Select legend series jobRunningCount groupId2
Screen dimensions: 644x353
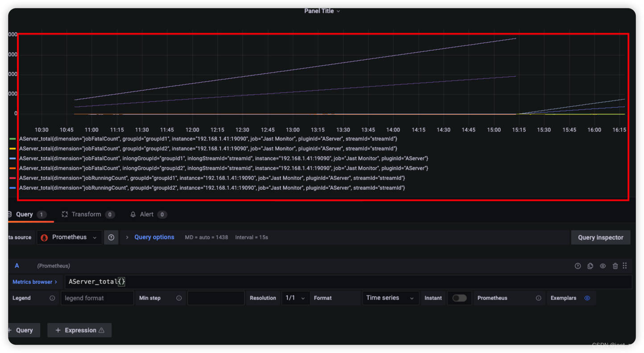coord(212,188)
